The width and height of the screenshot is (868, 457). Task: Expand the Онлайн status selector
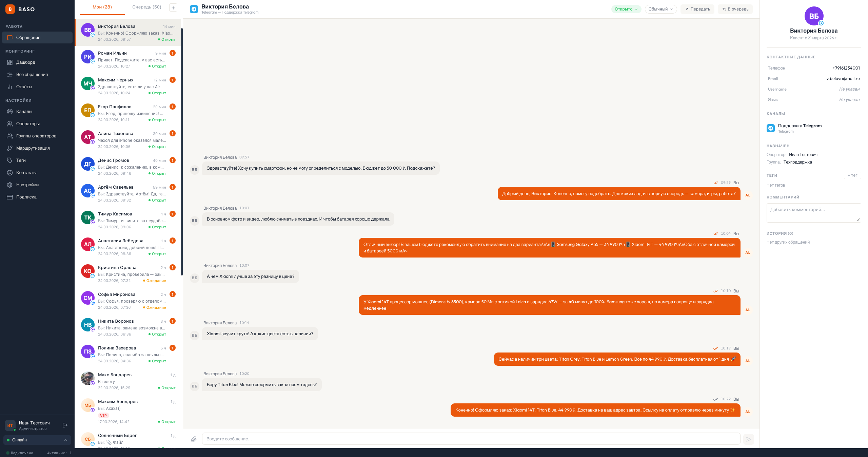37,440
